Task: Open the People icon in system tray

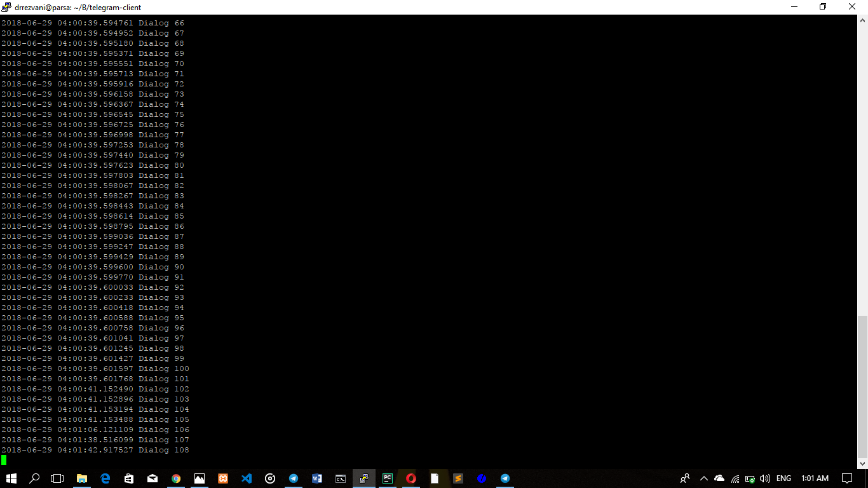Action: tap(685, 478)
